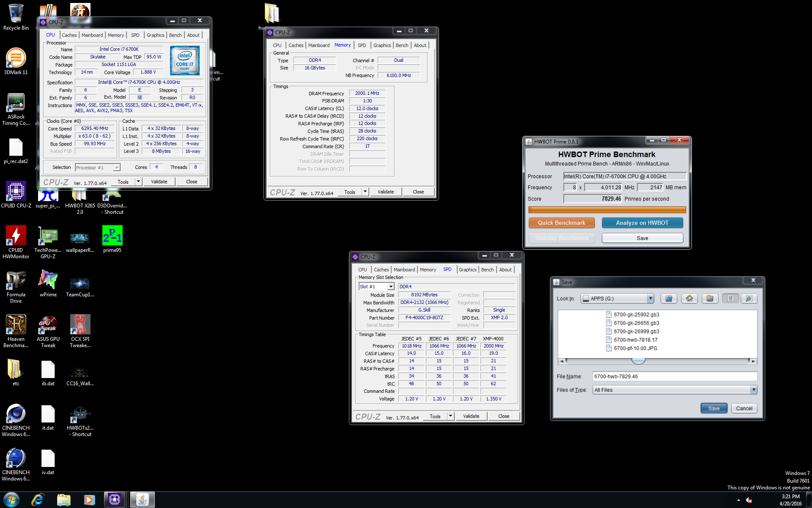This screenshot has height=508, width=812.
Task: Switch to Mainboard tab in CPU-Z processor window
Action: tap(92, 35)
